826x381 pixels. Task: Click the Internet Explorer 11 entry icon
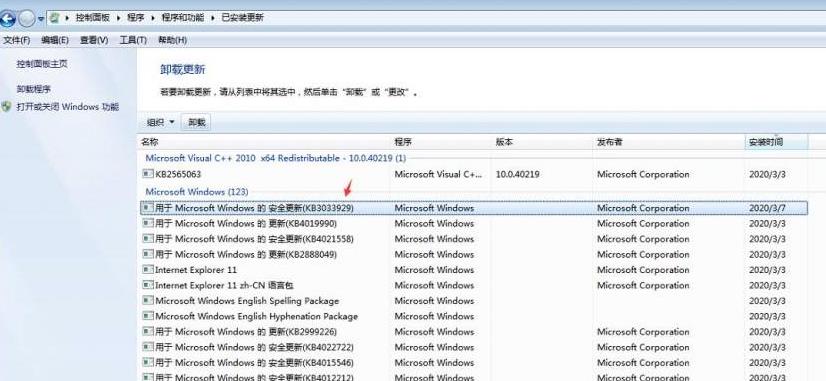tap(148, 269)
